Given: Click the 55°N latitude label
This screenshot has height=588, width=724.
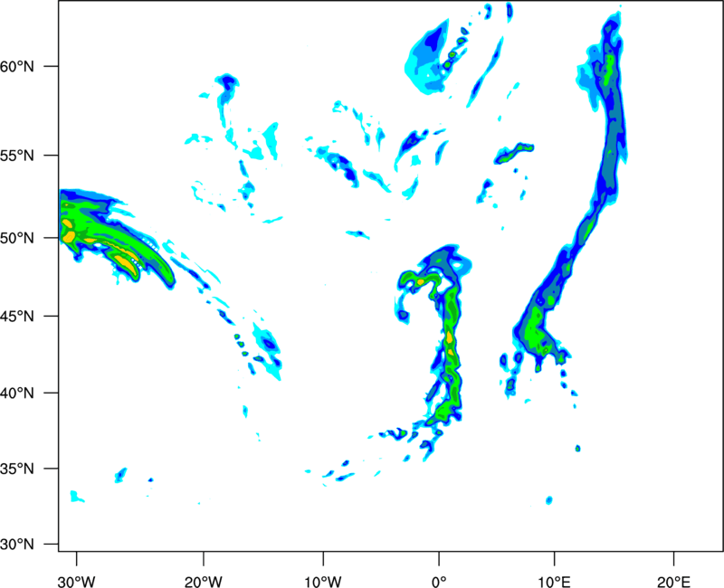Looking at the screenshot, I should 17,156.
